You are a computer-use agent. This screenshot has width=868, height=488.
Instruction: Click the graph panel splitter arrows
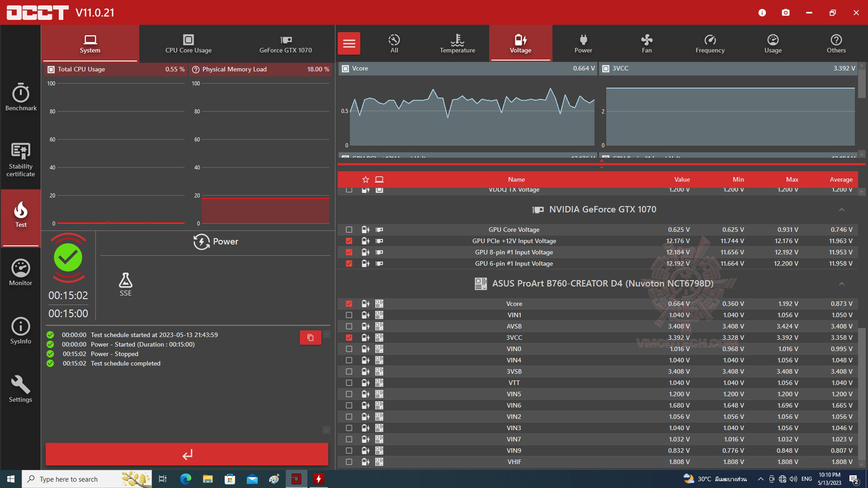point(601,164)
